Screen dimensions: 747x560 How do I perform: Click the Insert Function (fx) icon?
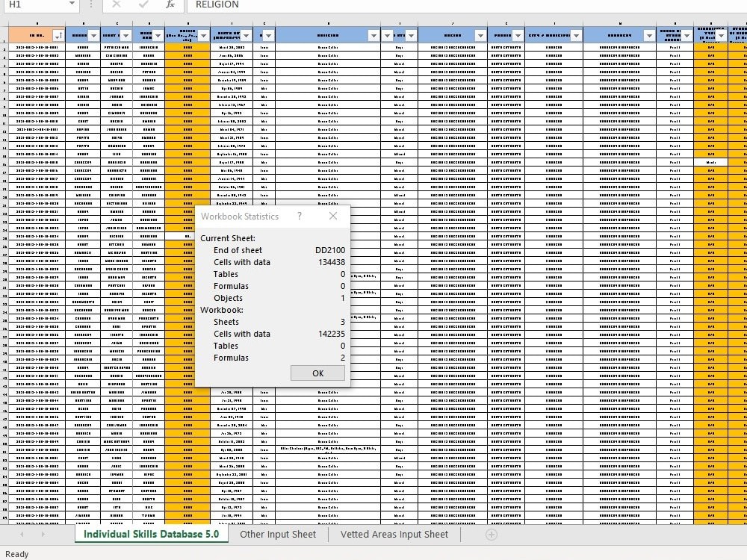[170, 5]
